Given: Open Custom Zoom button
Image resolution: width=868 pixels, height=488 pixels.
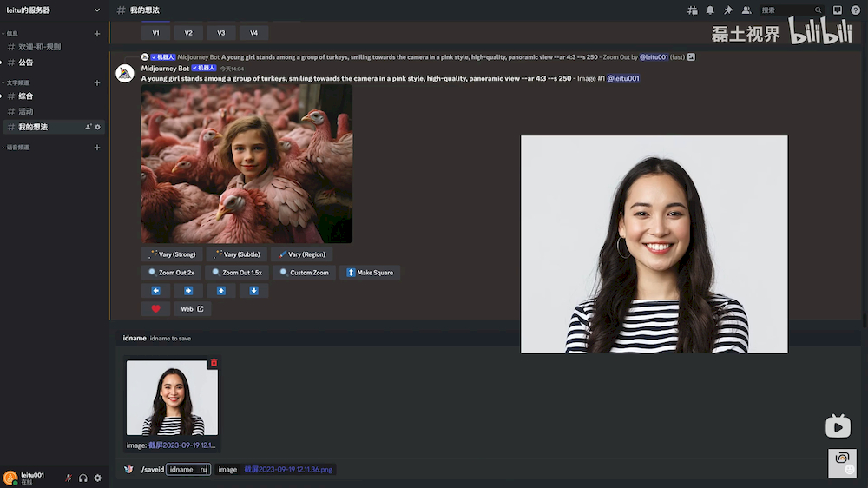Looking at the screenshot, I should click(x=304, y=273).
